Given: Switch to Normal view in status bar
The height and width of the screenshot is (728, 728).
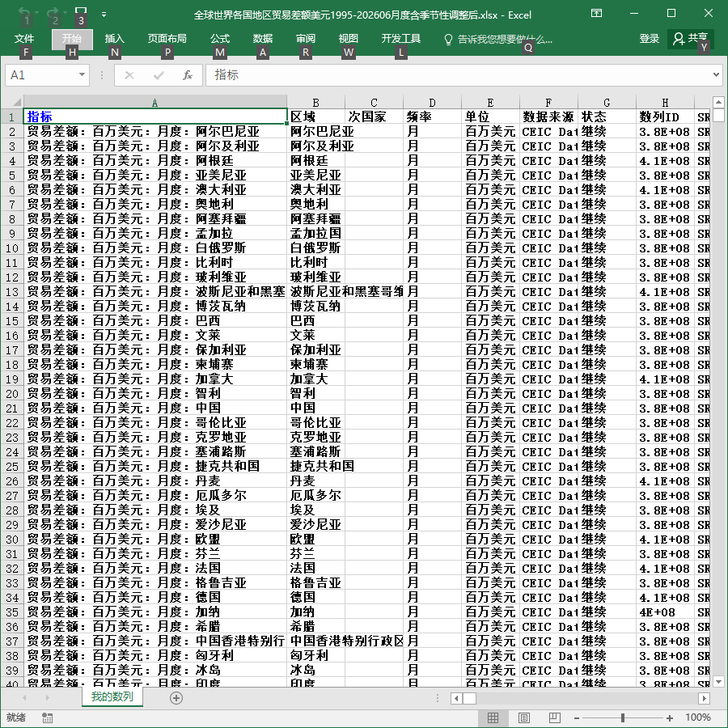Looking at the screenshot, I should [x=493, y=717].
